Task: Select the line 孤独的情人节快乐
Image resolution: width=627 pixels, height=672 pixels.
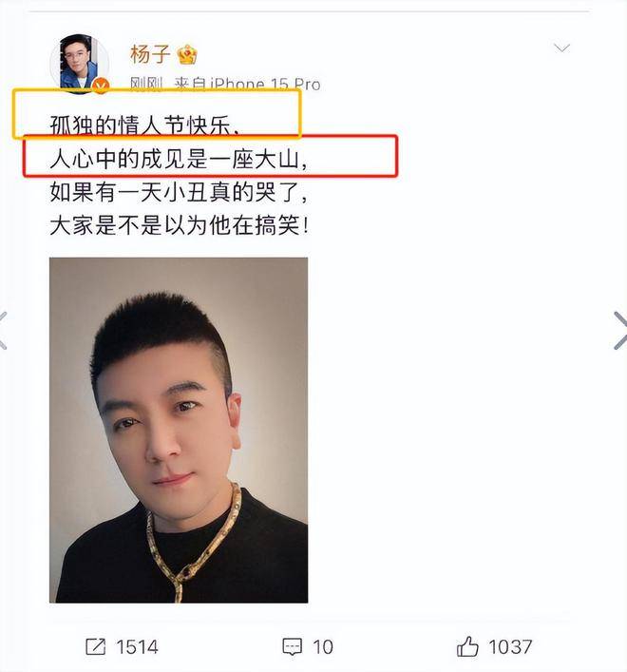Action: 143,125
